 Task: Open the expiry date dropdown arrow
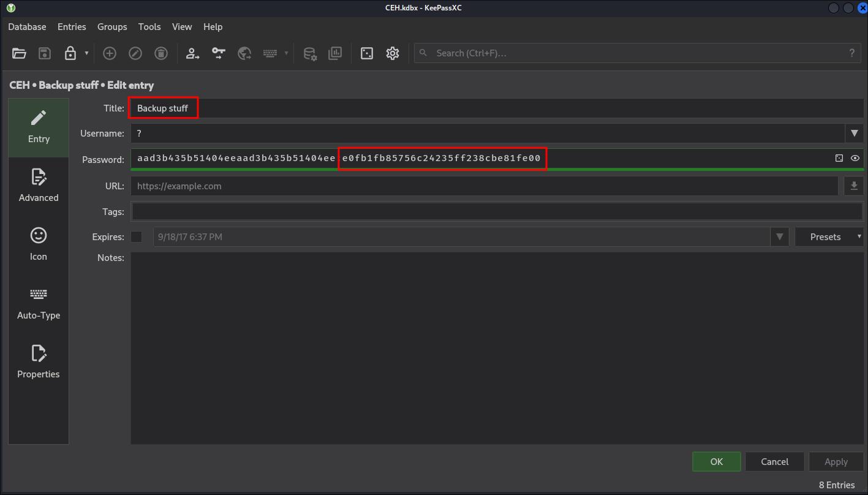[780, 236]
